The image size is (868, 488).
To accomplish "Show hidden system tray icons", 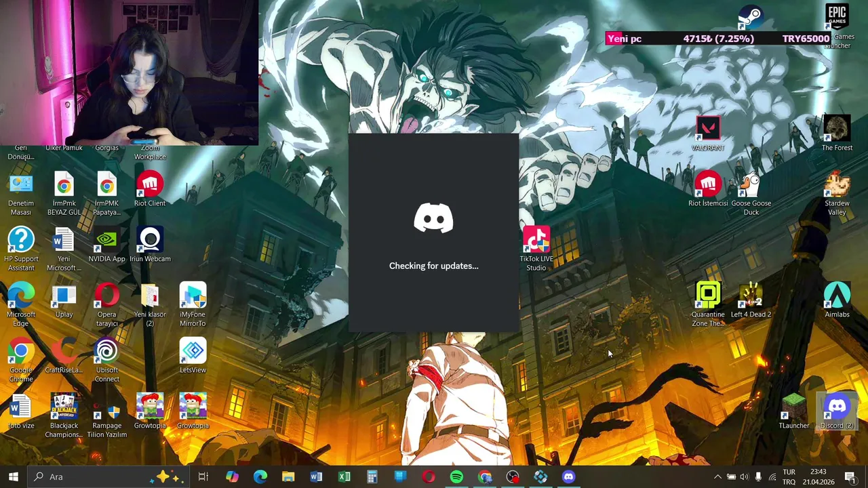I will coord(717,476).
